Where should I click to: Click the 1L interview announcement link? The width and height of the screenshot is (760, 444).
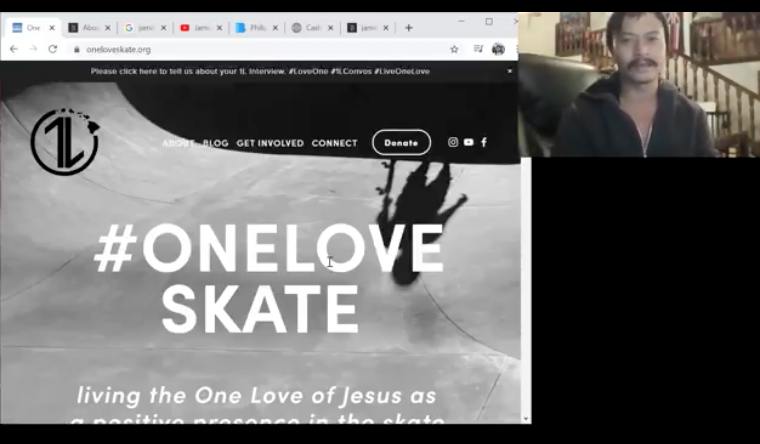tap(260, 71)
